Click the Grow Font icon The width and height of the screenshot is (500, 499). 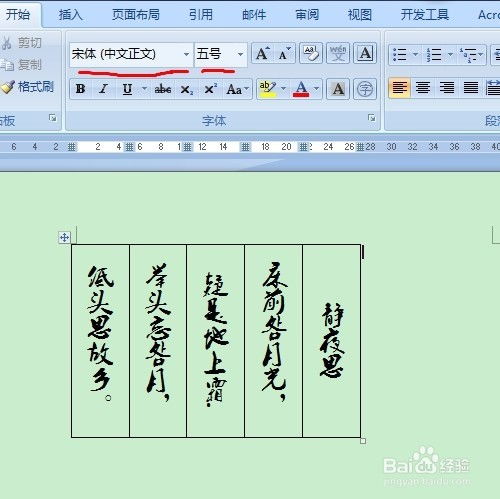[x=263, y=53]
